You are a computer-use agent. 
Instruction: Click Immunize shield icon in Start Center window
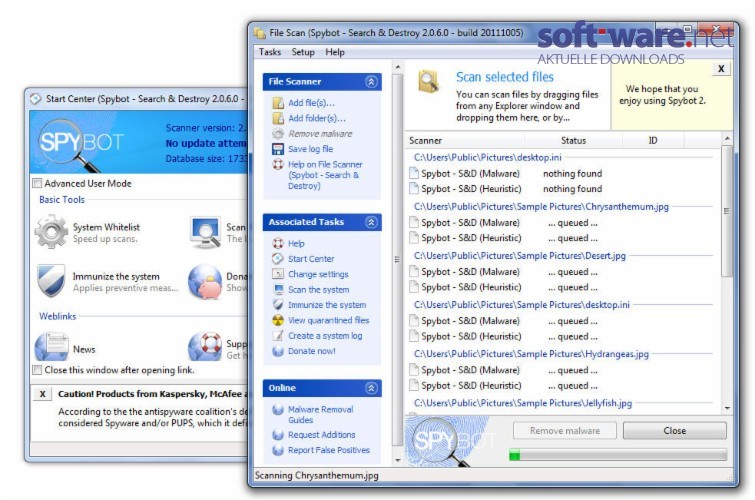[51, 280]
